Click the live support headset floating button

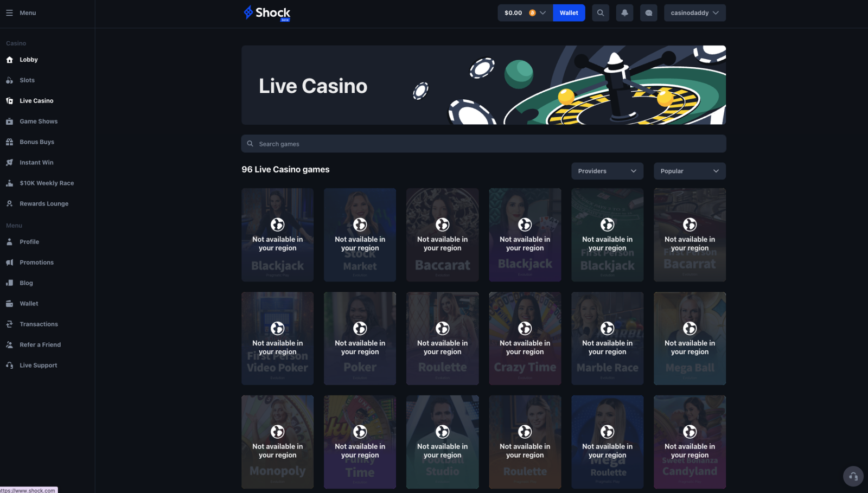pos(853,477)
